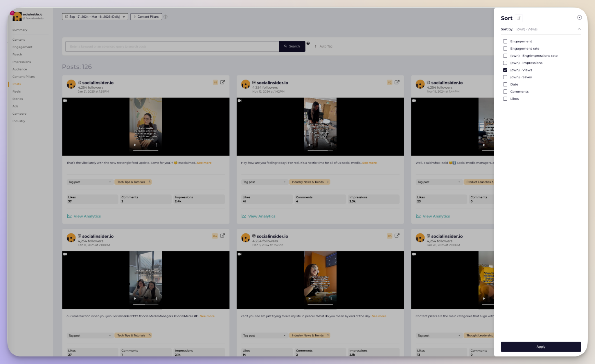Click rank badge #2 on Nov 12 post
The image size is (595, 364).
390,82
